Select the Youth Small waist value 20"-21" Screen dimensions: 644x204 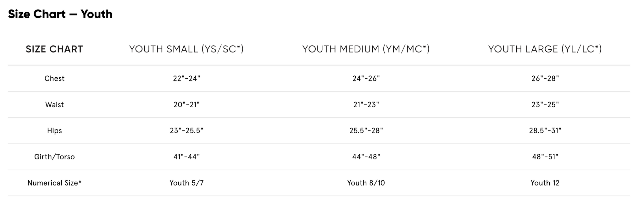coord(186,105)
